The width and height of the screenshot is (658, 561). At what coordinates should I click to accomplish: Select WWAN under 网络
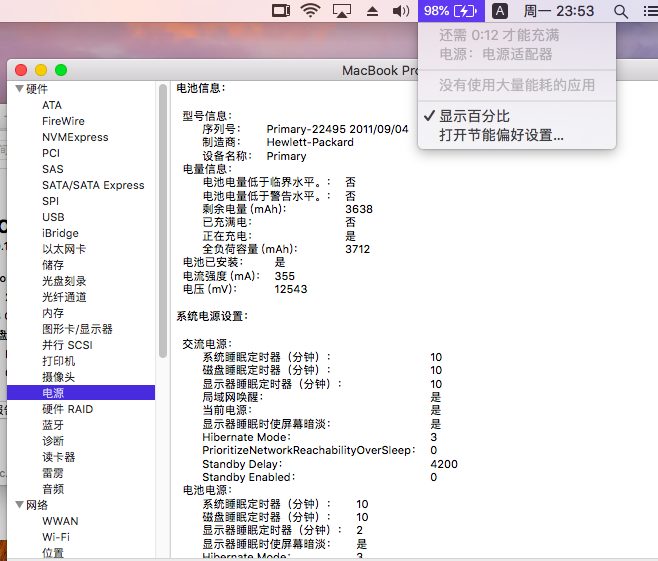60,521
